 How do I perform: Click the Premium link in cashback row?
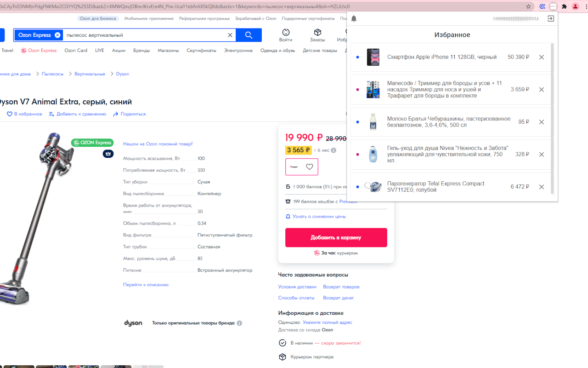[348, 201]
